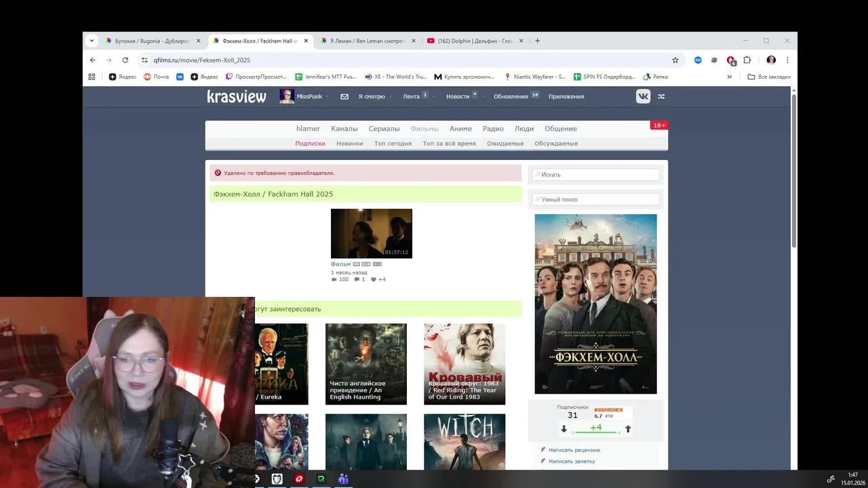
Task: Open the Фэкхем-Холл movie poster
Action: [595, 304]
